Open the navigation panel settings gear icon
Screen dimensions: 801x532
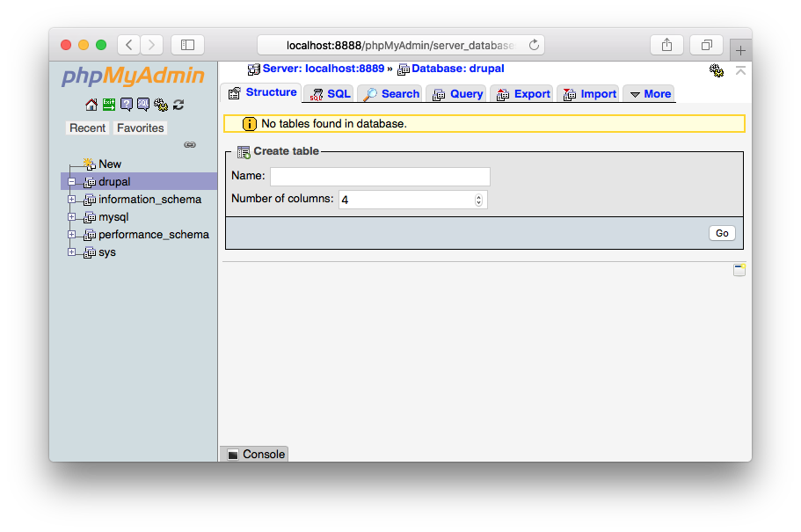(161, 104)
